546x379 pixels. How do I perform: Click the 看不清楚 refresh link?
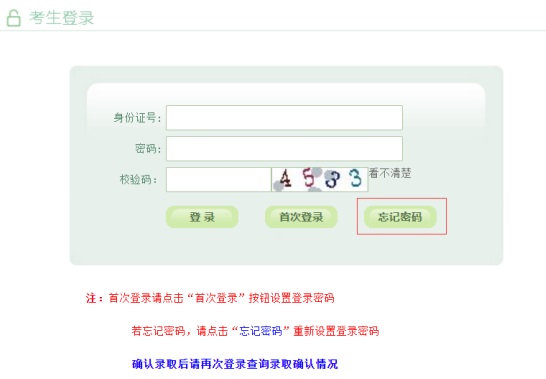[x=390, y=173]
